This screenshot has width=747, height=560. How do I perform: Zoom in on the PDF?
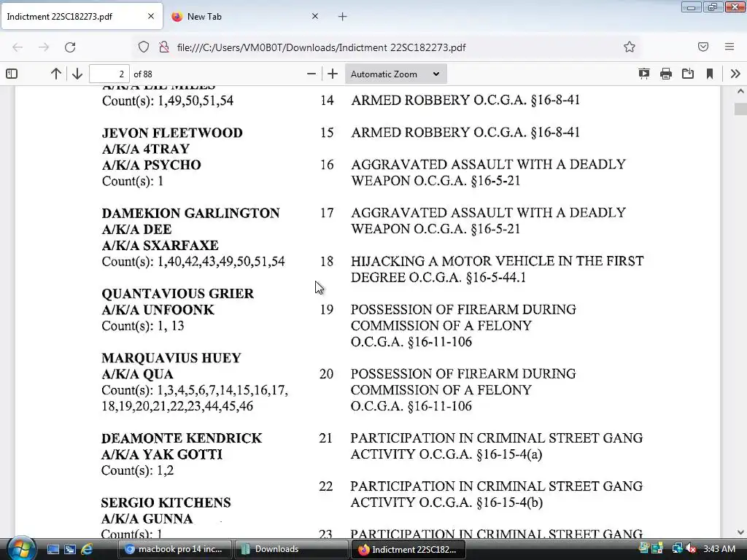click(333, 74)
